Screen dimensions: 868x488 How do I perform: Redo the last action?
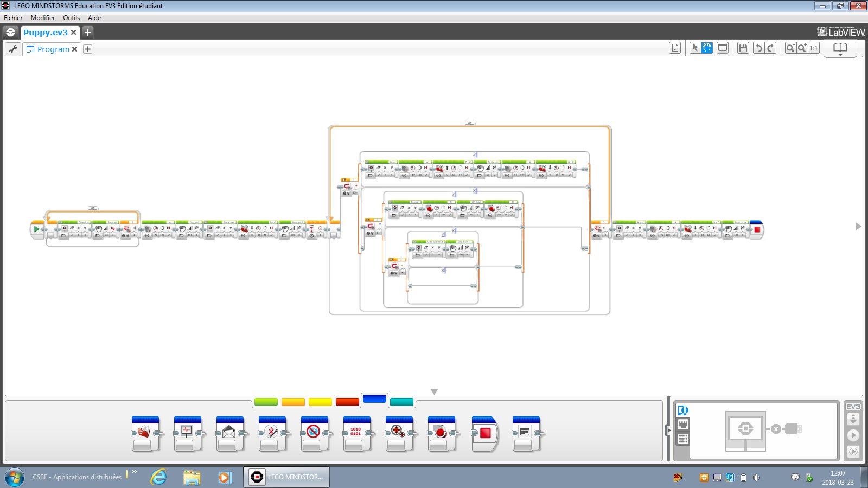pyautogui.click(x=770, y=48)
